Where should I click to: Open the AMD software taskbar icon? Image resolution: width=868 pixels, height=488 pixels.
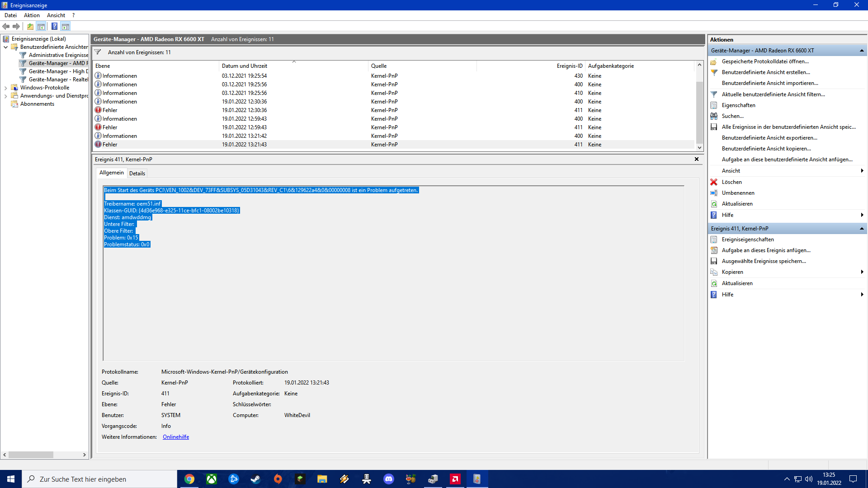point(455,479)
